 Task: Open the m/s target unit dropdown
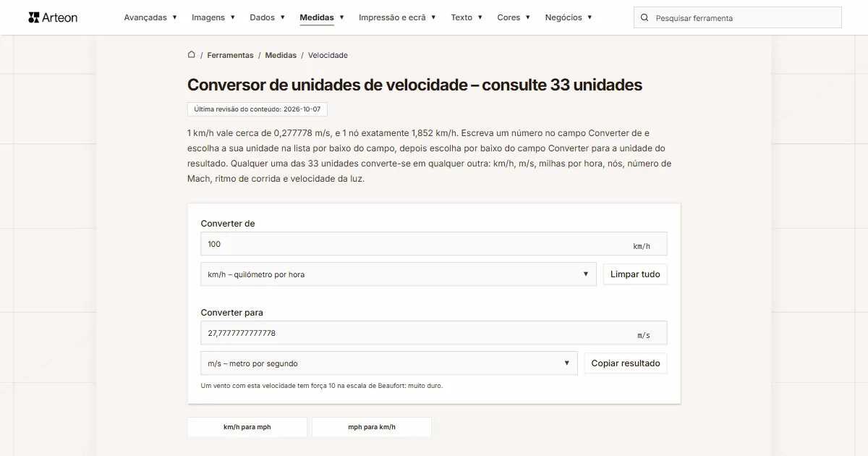tap(389, 363)
